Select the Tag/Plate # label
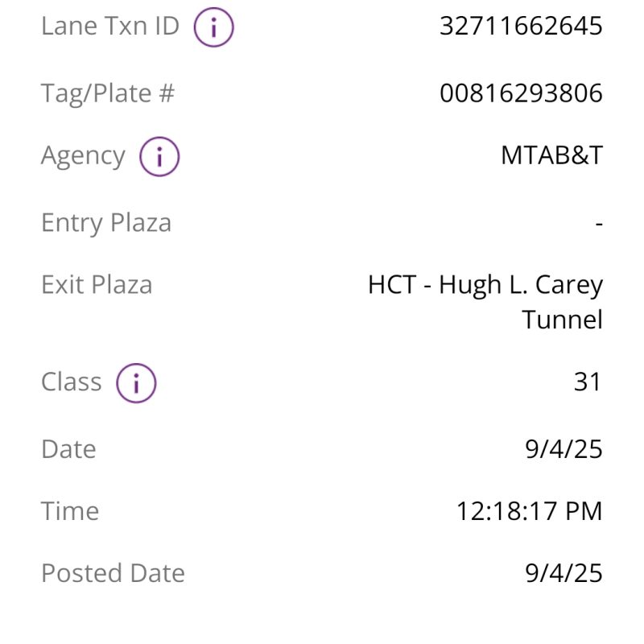Screen dimensions: 644x644 [108, 93]
